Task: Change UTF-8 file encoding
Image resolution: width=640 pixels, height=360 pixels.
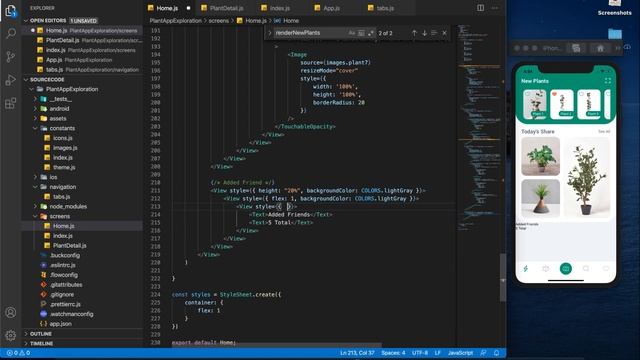Action: click(420, 353)
